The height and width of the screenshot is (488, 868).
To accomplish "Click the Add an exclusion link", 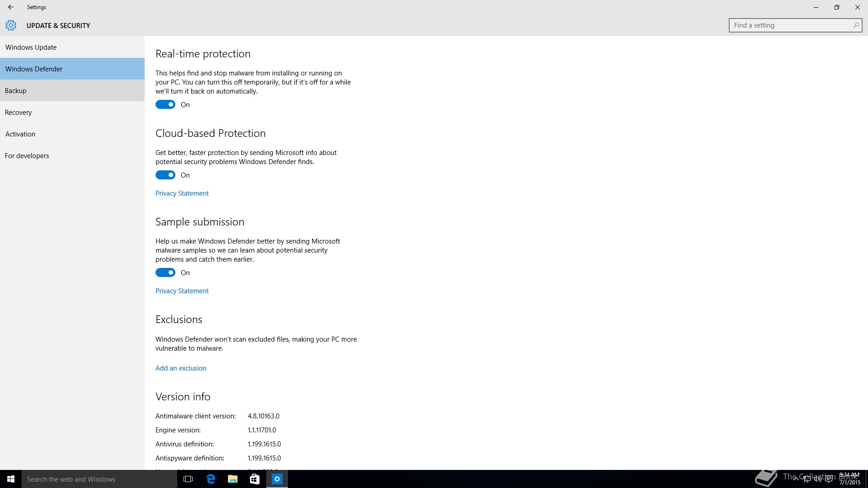I will coord(181,368).
